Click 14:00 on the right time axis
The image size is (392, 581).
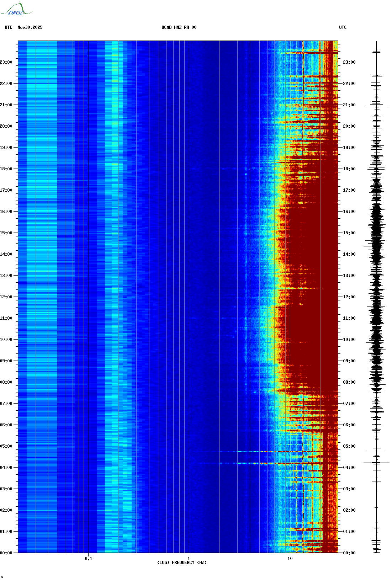coord(349,254)
